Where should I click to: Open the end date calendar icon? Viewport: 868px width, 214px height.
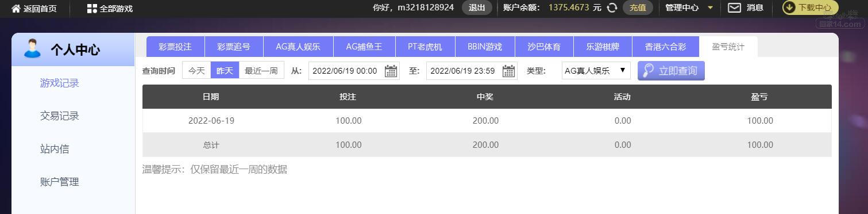coord(508,71)
